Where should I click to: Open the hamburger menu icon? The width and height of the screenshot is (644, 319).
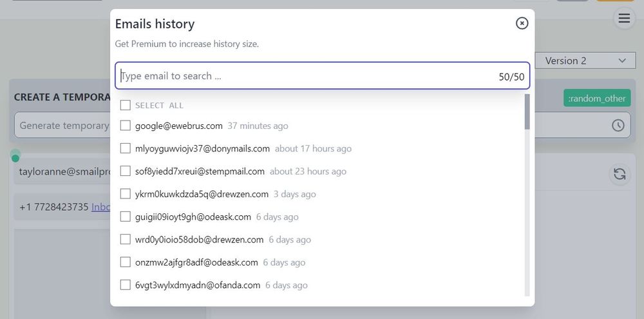pos(624,19)
